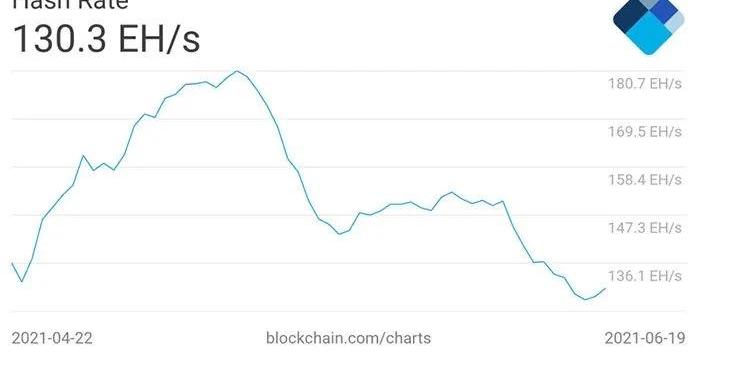Click the dark navy square of the logo
The image size is (750, 368).
pyautogui.click(x=630, y=15)
